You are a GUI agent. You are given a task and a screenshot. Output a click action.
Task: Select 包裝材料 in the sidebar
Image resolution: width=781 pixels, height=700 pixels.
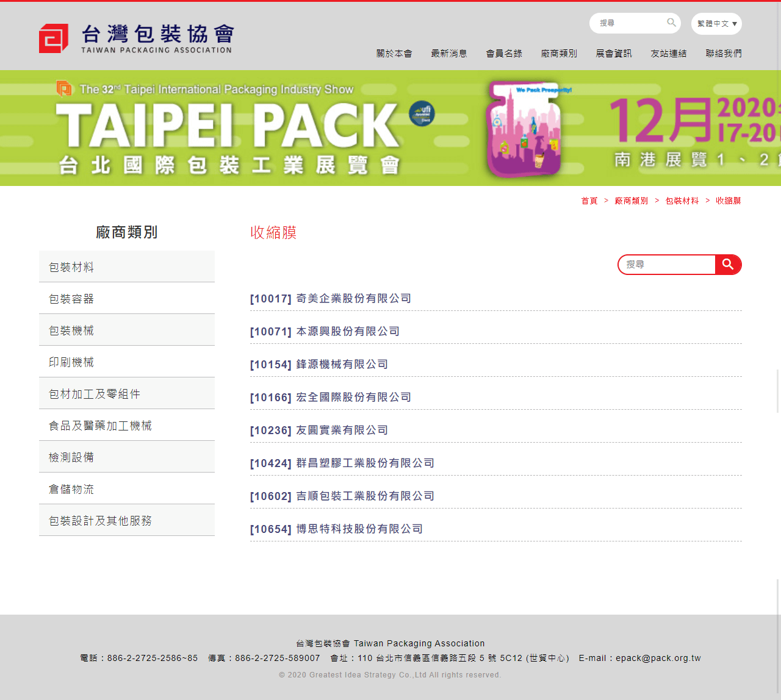click(127, 266)
